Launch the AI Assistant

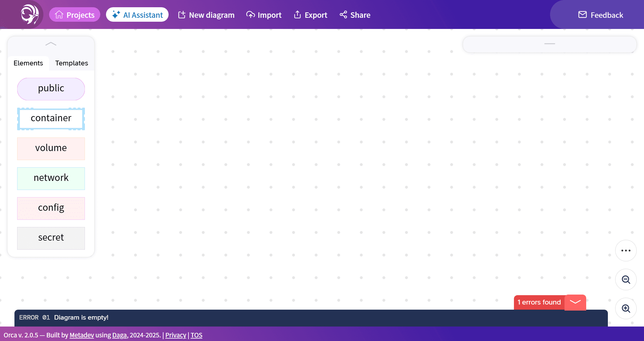tap(137, 15)
